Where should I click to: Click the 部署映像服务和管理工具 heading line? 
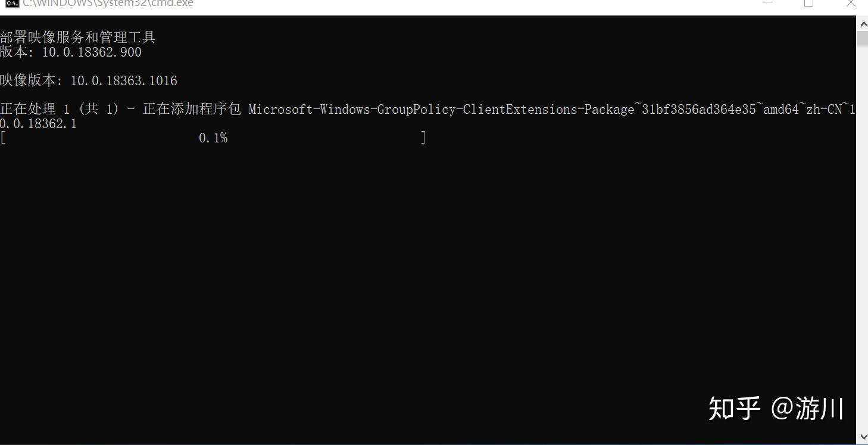pyautogui.click(x=78, y=38)
